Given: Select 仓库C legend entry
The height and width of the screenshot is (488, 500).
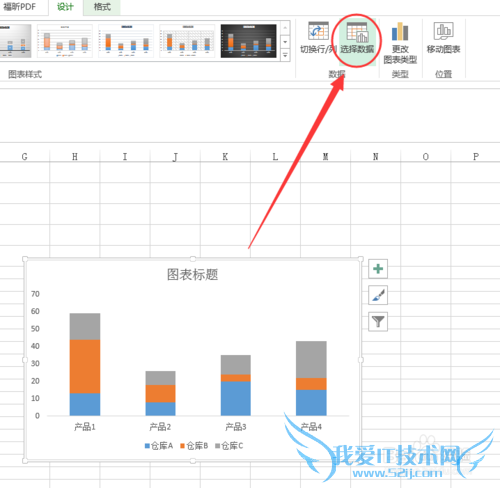Looking at the screenshot, I should (229, 446).
